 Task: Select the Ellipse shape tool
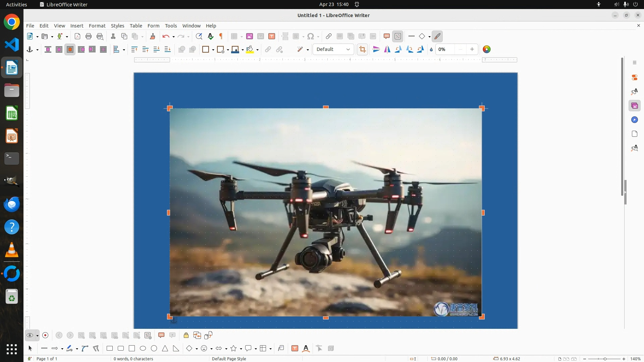tap(143, 349)
